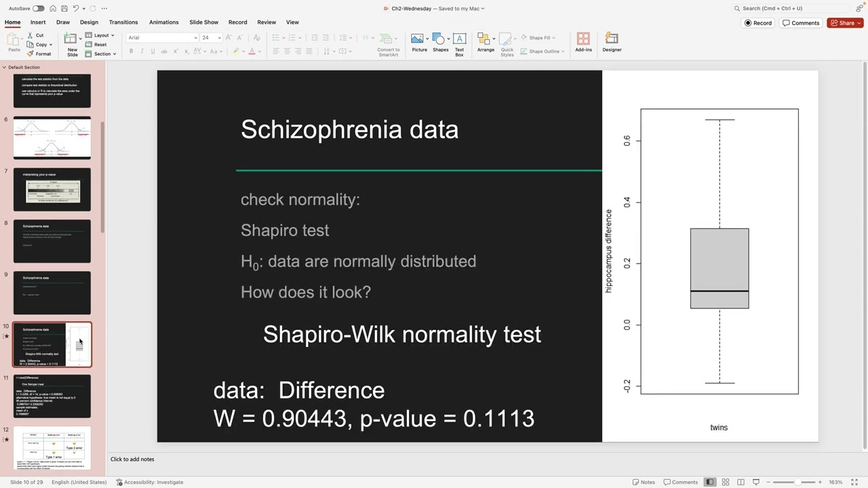The image size is (868, 488).
Task: Open the Shapes gallery
Action: coord(441,43)
